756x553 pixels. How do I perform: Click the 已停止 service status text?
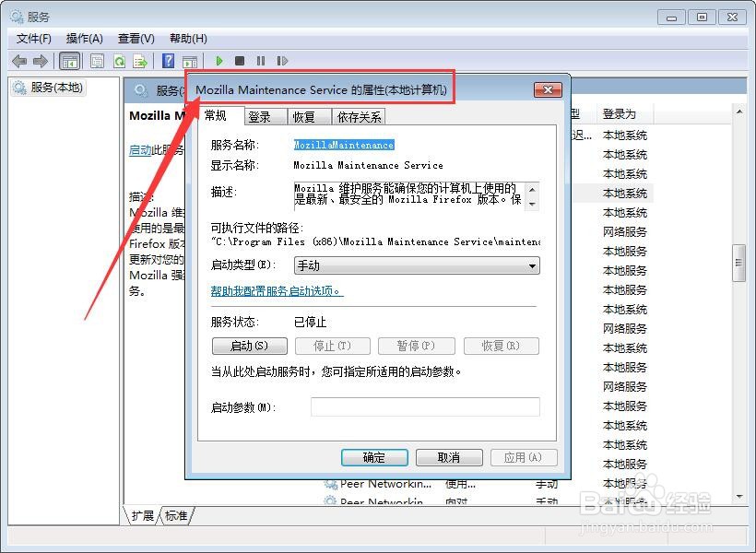coord(311,322)
